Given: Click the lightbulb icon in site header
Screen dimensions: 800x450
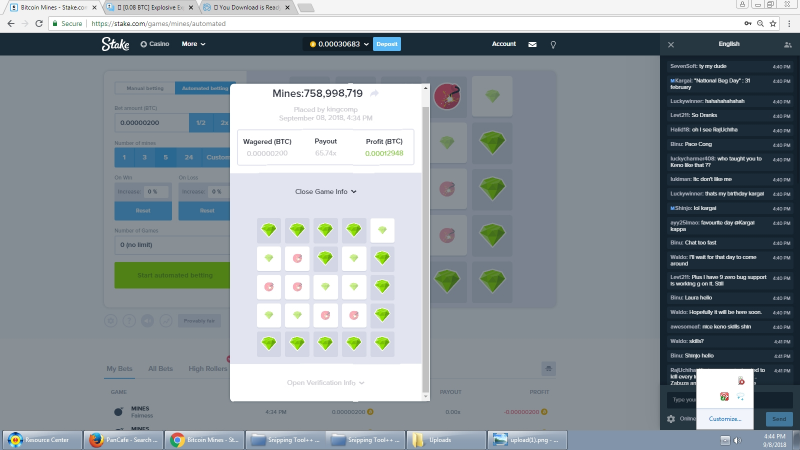Looking at the screenshot, I should [553, 45].
